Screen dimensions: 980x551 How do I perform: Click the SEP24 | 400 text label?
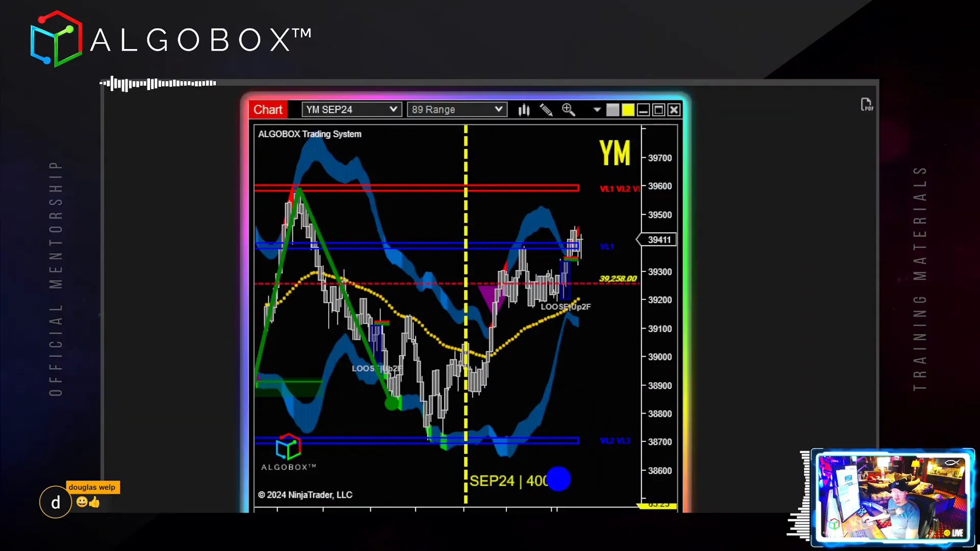(x=508, y=481)
